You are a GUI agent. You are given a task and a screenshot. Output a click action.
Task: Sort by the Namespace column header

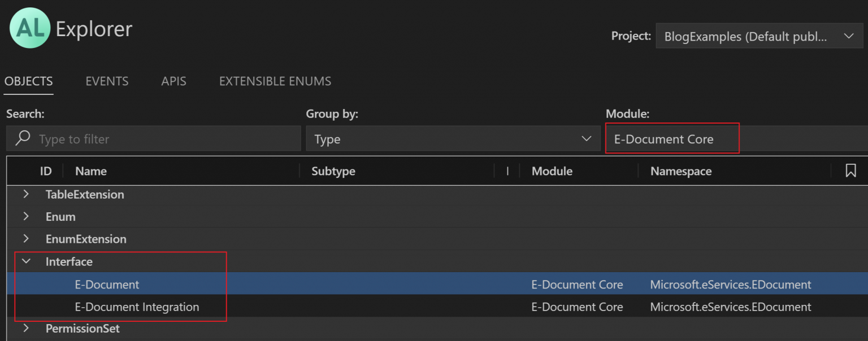click(x=680, y=171)
